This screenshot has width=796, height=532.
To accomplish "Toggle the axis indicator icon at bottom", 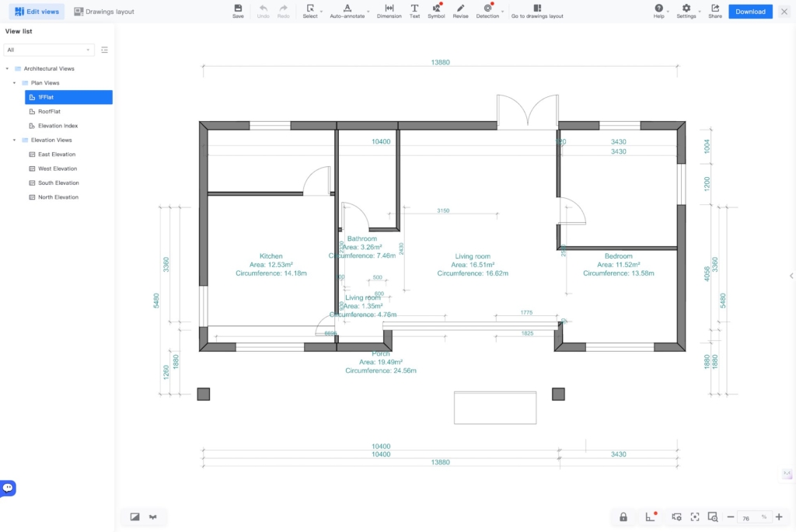I will tap(650, 517).
